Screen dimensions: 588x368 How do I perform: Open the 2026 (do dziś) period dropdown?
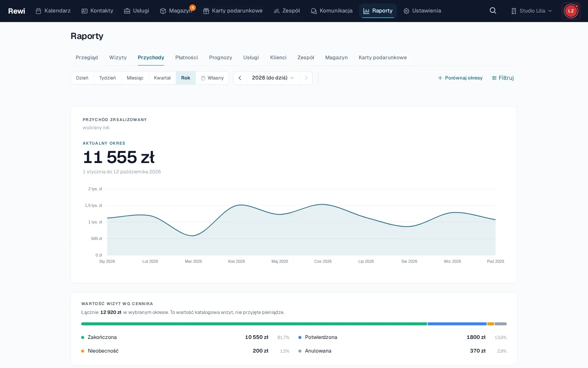pyautogui.click(x=273, y=78)
